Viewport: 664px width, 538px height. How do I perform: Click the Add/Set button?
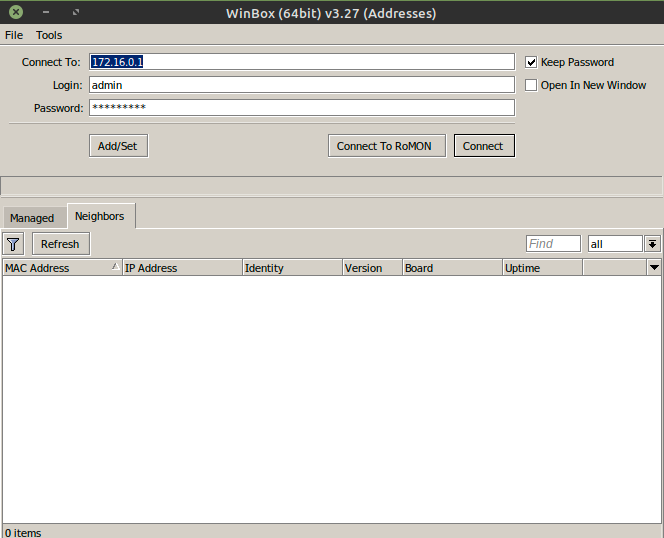118,146
